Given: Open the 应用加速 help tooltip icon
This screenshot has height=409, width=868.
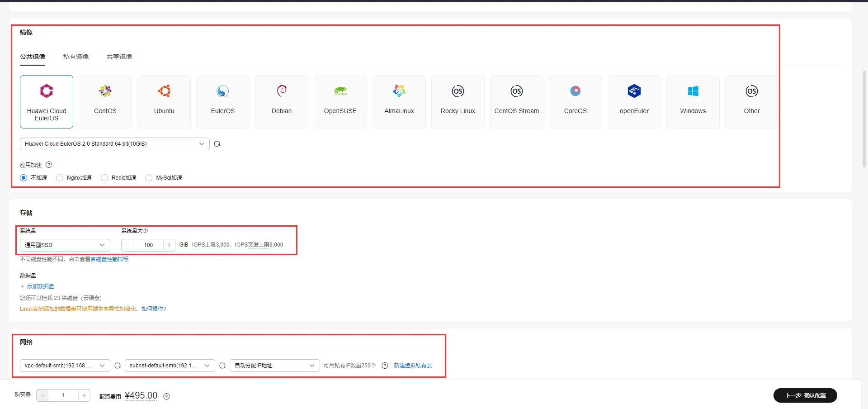Looking at the screenshot, I should coord(49,165).
